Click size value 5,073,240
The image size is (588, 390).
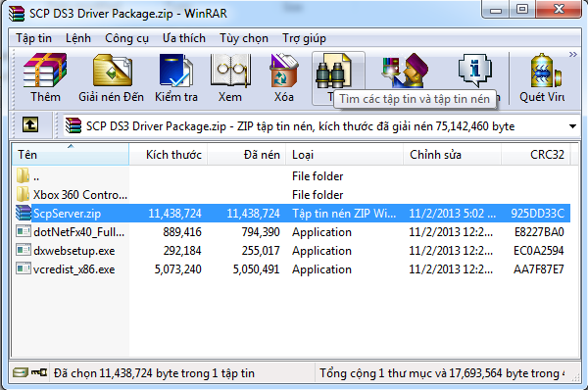click(178, 269)
